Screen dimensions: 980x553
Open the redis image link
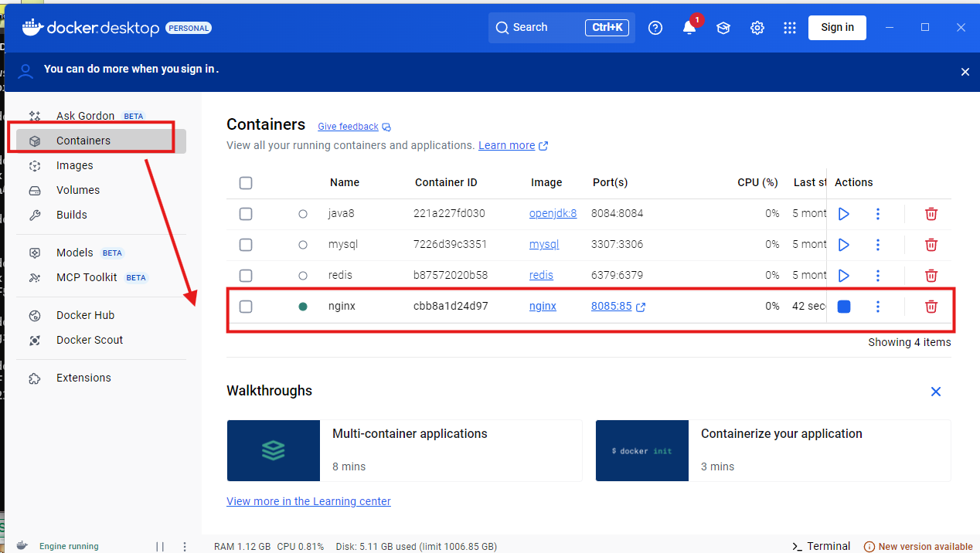[x=541, y=276]
